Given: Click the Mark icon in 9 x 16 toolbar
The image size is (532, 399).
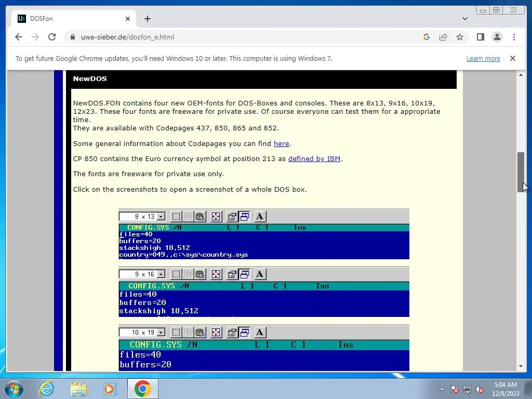Looking at the screenshot, I should tap(176, 274).
